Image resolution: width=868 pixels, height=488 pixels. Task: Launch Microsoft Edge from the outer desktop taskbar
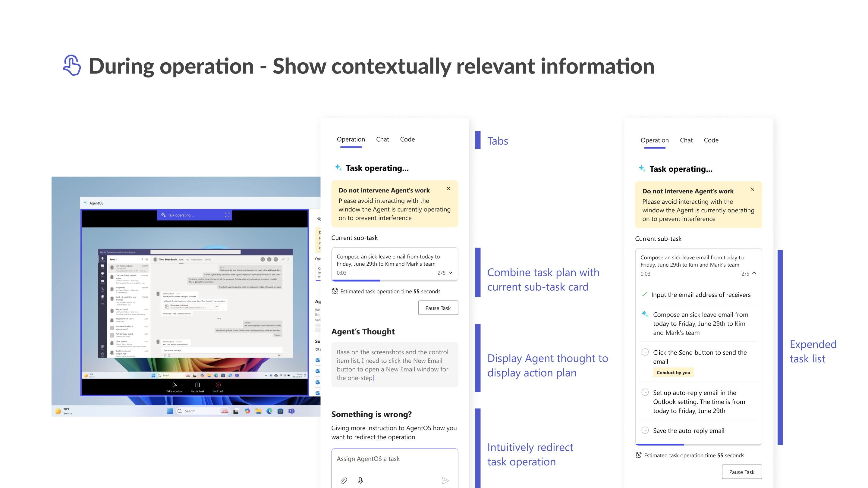pos(269,411)
